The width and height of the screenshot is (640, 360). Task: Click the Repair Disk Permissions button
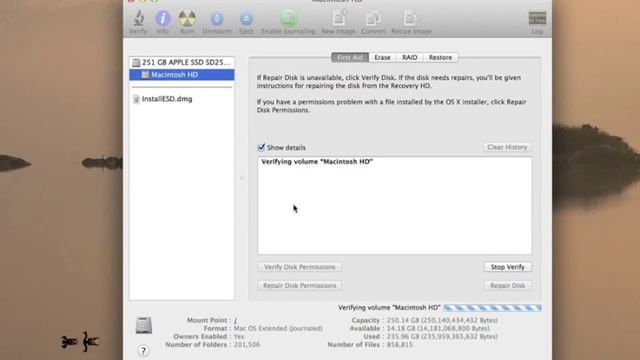click(x=300, y=285)
